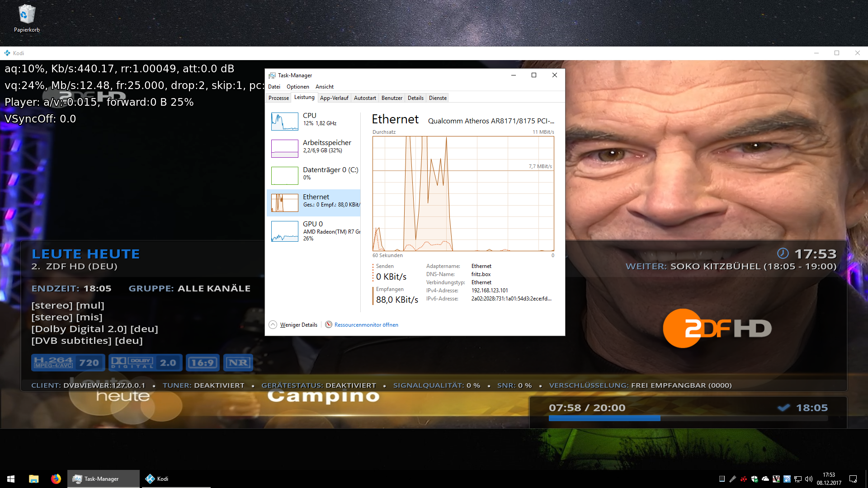Click the Task-Manager title bar icon
This screenshot has height=488, width=868.
[x=272, y=75]
